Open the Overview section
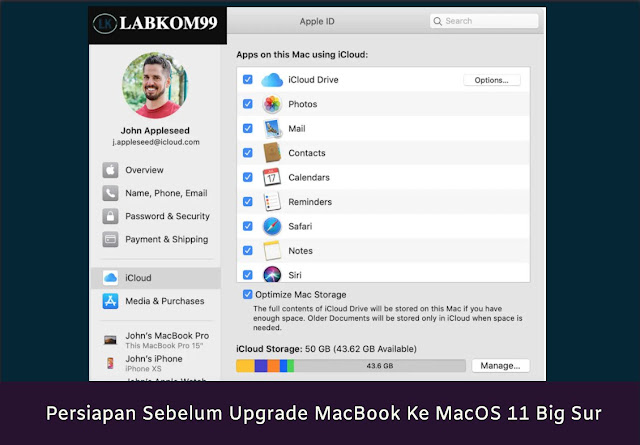The width and height of the screenshot is (640, 445). (155, 170)
